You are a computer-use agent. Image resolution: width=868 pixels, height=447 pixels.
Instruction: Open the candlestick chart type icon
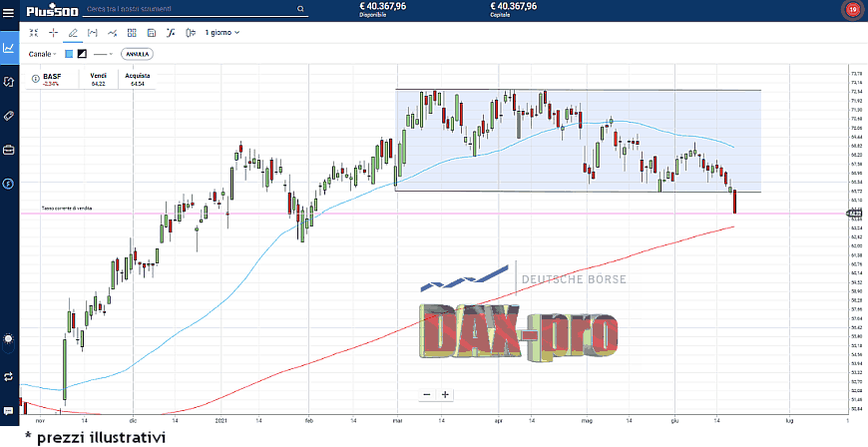[191, 33]
